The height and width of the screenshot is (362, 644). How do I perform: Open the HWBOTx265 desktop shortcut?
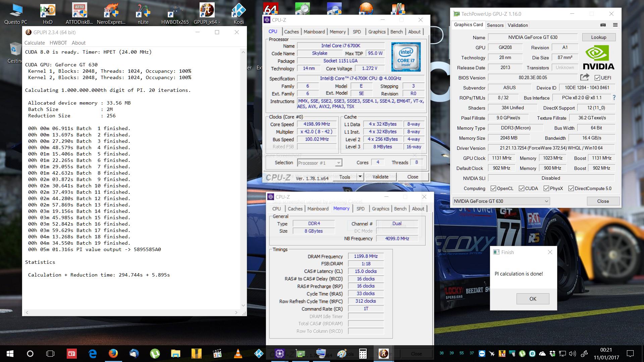pyautogui.click(x=175, y=14)
